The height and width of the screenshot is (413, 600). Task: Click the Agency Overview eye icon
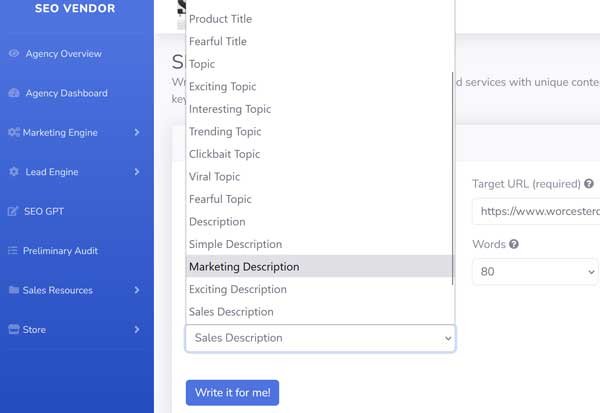coord(14,54)
